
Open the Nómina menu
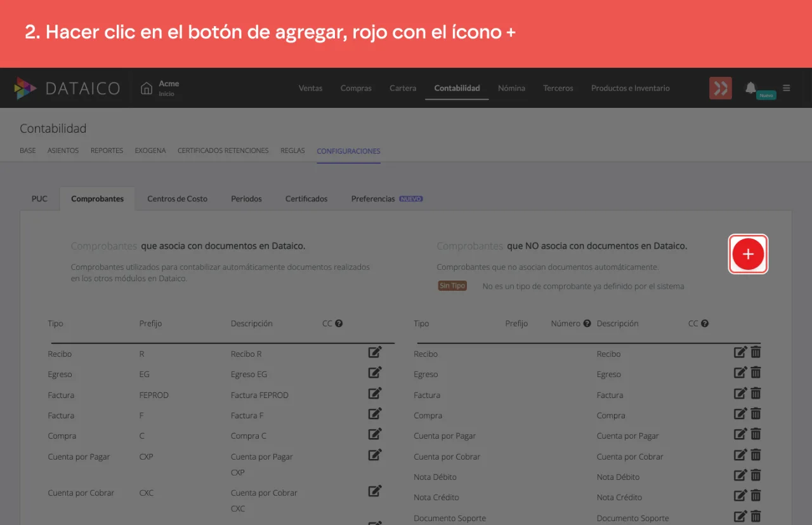(511, 88)
